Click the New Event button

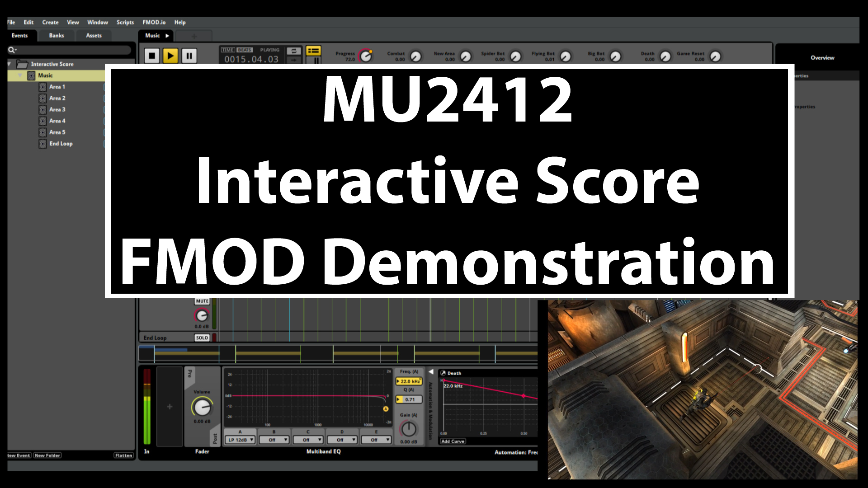tap(19, 455)
